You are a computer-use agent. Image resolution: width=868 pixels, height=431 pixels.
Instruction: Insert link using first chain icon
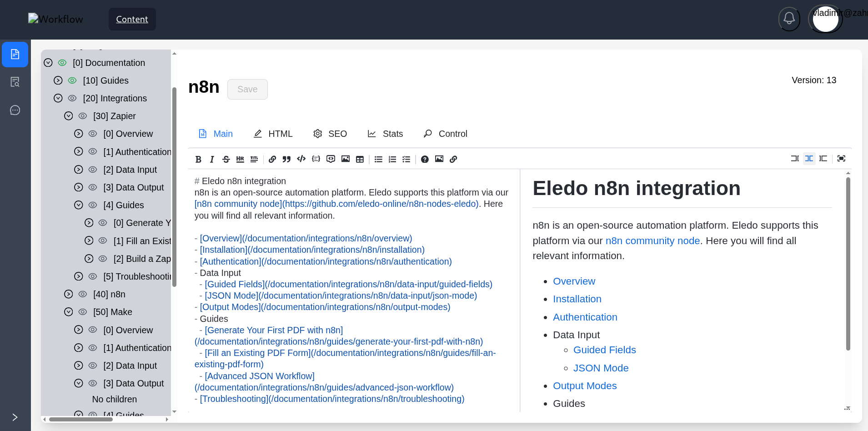click(x=272, y=159)
